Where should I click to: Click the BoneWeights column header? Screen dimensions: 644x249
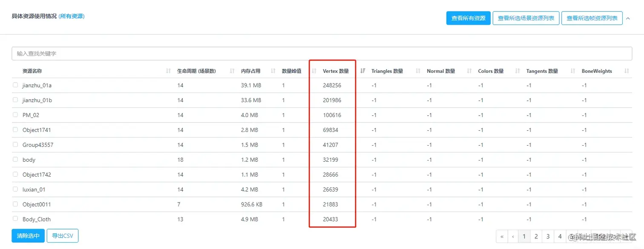pos(597,71)
